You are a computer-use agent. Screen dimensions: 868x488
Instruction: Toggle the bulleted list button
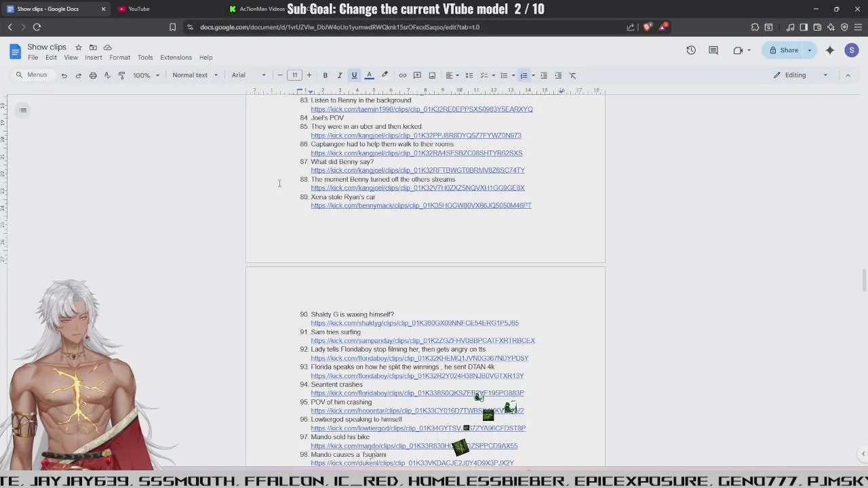(x=504, y=75)
